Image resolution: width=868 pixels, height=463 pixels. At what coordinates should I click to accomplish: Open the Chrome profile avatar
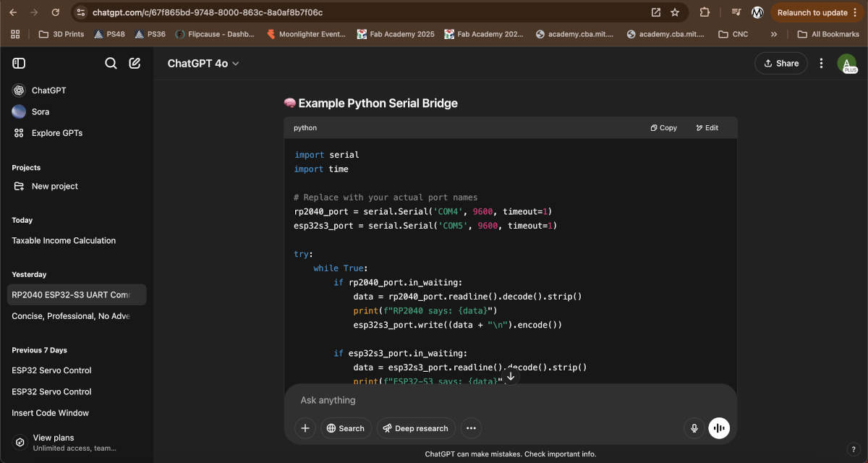(x=757, y=12)
